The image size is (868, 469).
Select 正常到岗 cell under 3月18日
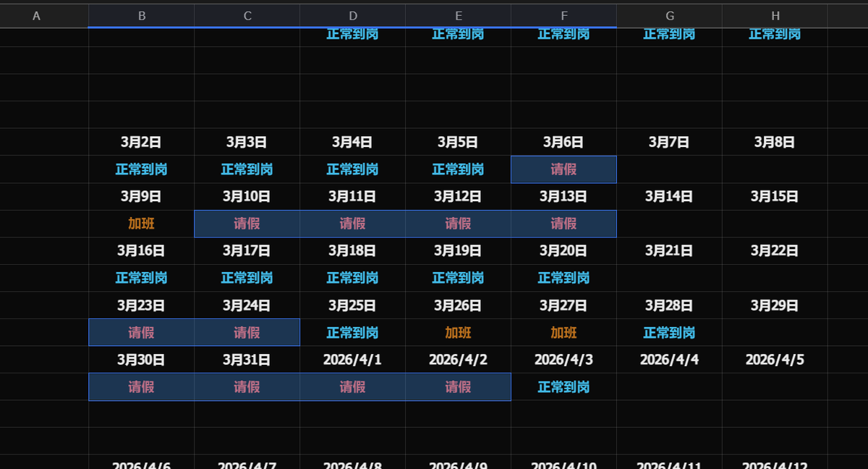[353, 278]
